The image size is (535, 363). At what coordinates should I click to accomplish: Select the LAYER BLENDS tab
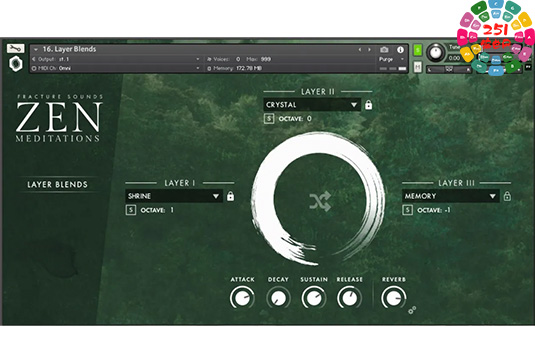(57, 185)
